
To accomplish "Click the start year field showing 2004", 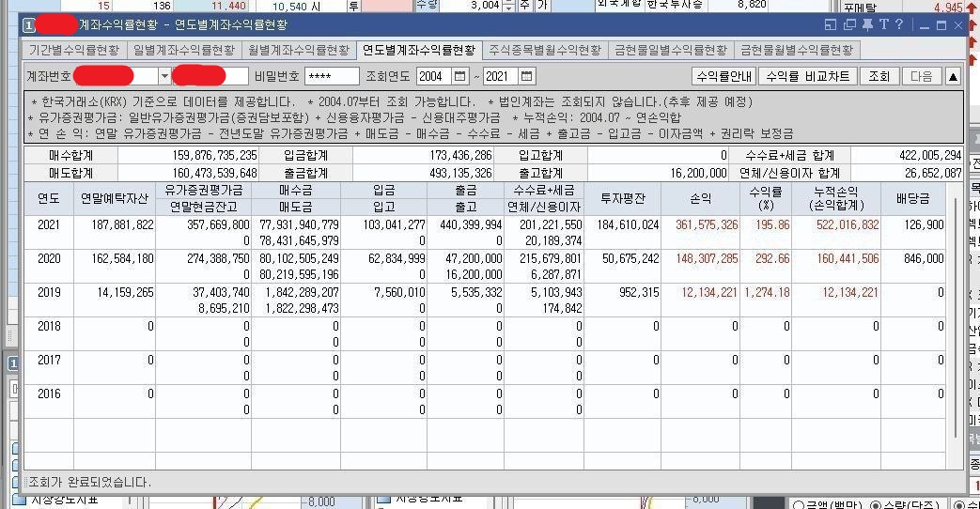I will (x=434, y=76).
